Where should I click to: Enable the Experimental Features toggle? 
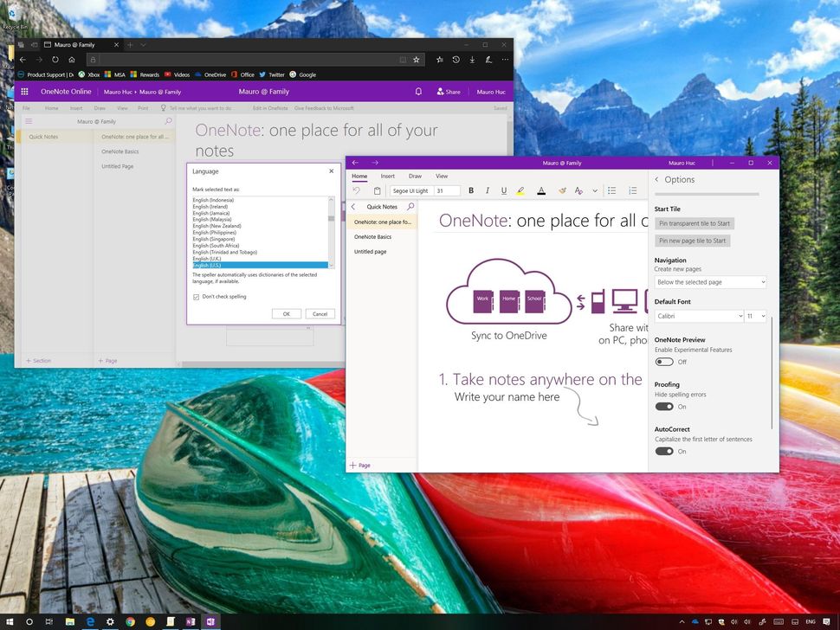point(665,362)
